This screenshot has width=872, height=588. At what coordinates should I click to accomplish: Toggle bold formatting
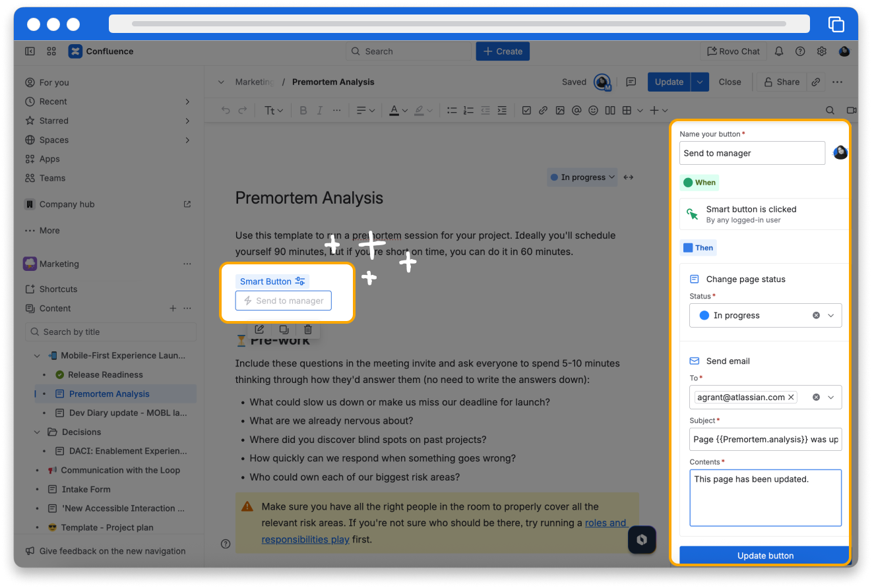click(x=303, y=111)
